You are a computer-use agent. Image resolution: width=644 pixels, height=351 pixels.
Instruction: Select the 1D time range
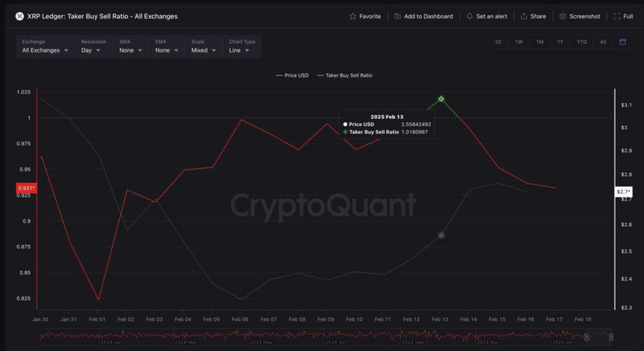498,42
